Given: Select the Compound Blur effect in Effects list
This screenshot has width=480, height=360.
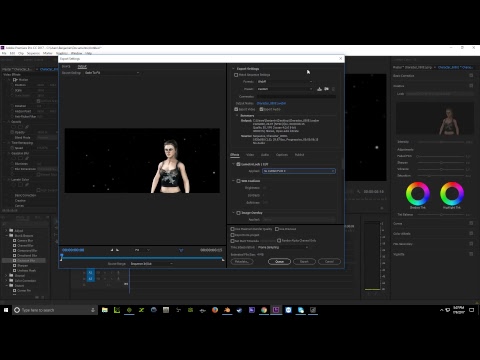Looking at the screenshot, I should 27,250.
